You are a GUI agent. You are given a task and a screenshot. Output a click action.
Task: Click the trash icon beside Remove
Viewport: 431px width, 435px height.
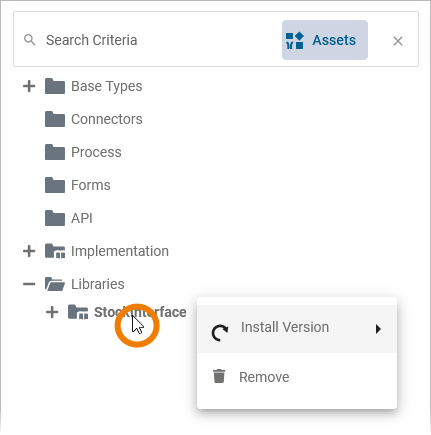[219, 376]
